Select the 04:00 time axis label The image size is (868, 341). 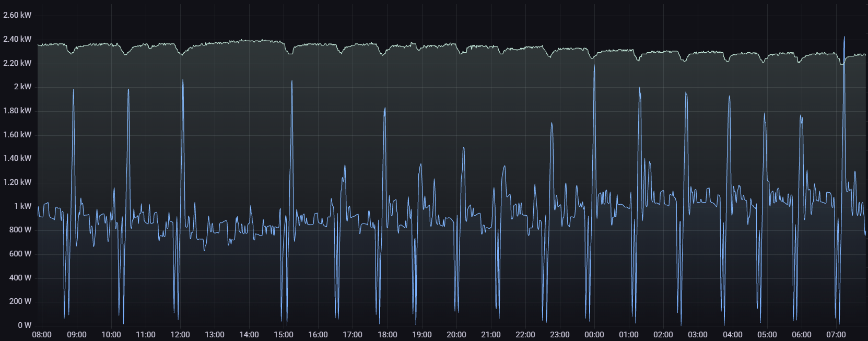[733, 335]
